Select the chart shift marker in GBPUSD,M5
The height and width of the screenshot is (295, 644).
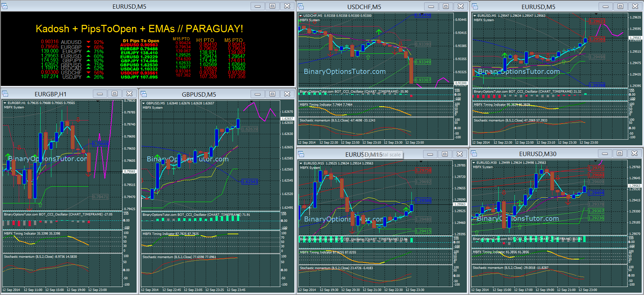pyautogui.click(x=251, y=102)
